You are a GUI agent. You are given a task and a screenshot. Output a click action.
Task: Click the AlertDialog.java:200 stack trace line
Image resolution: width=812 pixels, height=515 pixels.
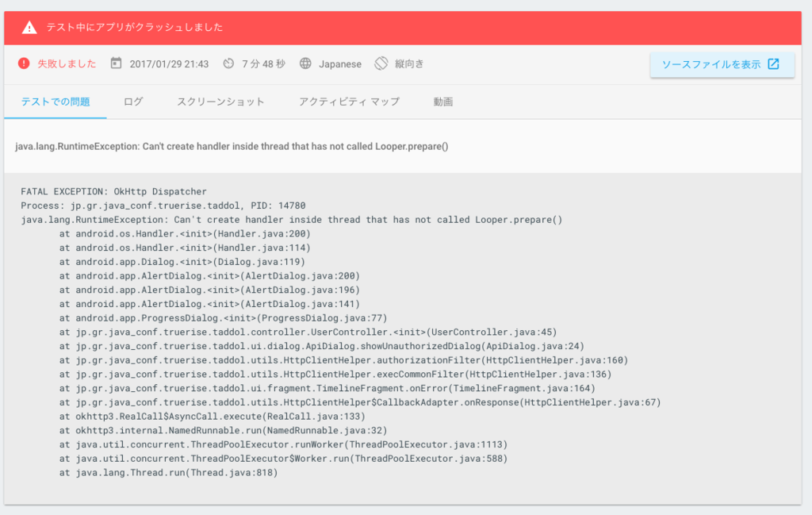(x=209, y=275)
